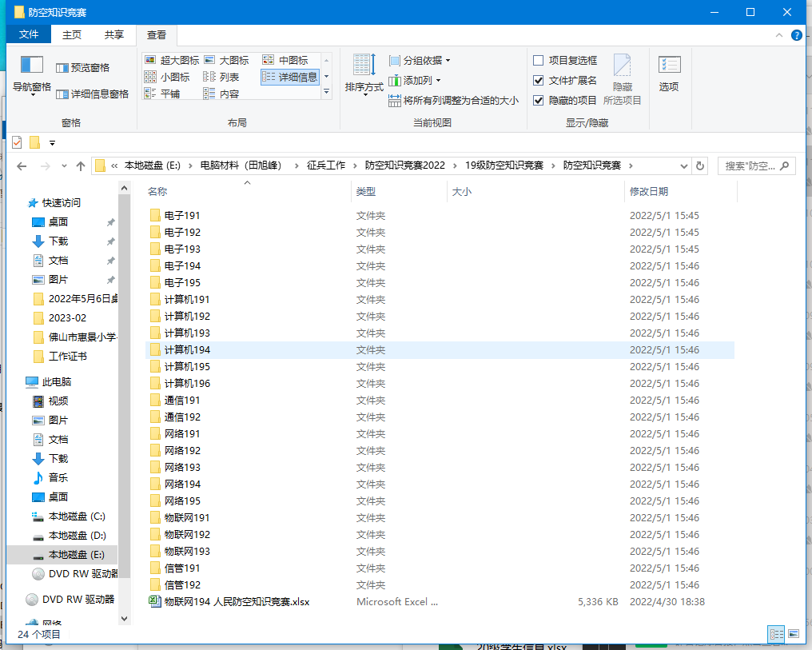Viewport: 812px width, 650px height.
Task: Open the address bar history dropdown
Action: coord(683,165)
